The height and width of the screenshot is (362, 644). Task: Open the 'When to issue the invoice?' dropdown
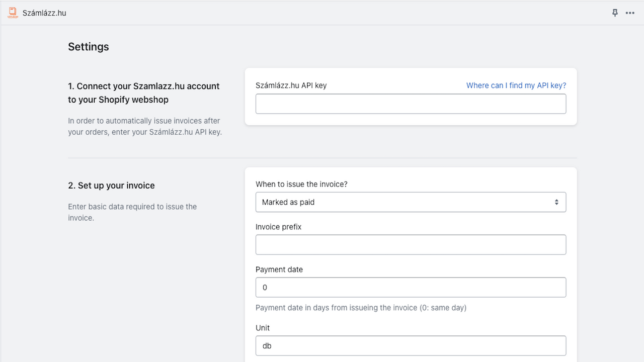411,202
